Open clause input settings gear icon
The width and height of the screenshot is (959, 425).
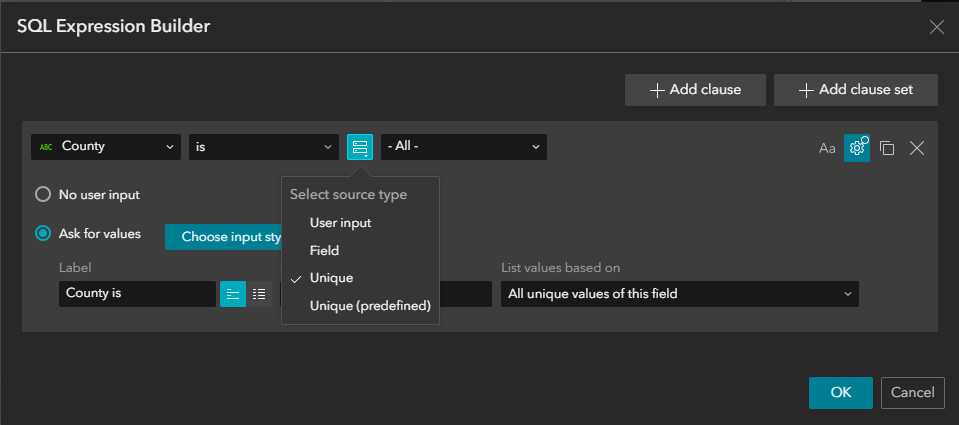coord(857,148)
